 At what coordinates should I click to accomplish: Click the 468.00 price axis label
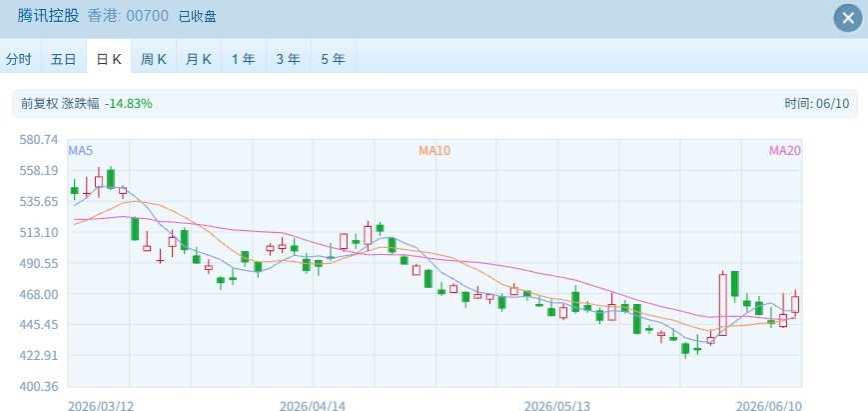[39, 294]
